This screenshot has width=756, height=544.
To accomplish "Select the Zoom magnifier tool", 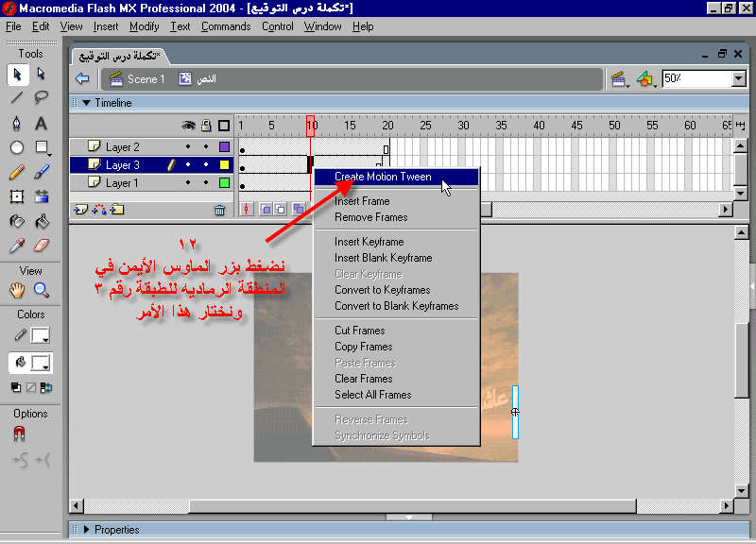I will [42, 290].
